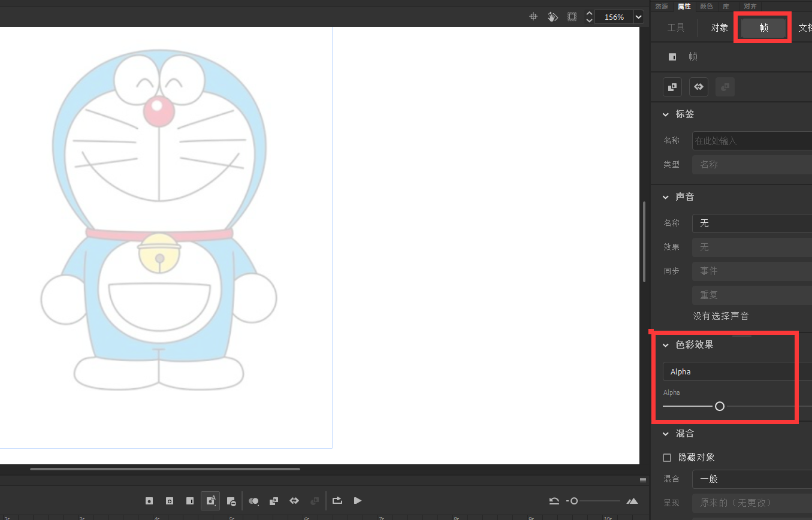The image size is (812, 520).
Task: Switch to the 资源 panel tab
Action: pos(662,6)
